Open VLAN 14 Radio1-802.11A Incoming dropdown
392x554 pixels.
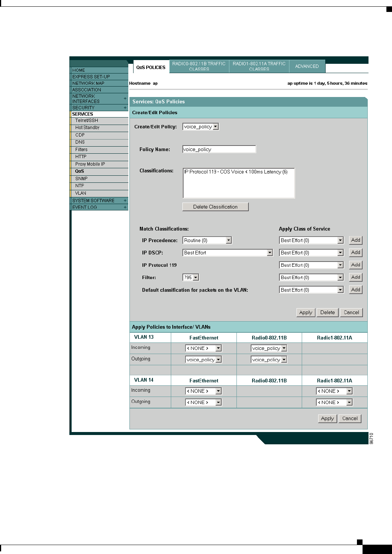click(335, 391)
